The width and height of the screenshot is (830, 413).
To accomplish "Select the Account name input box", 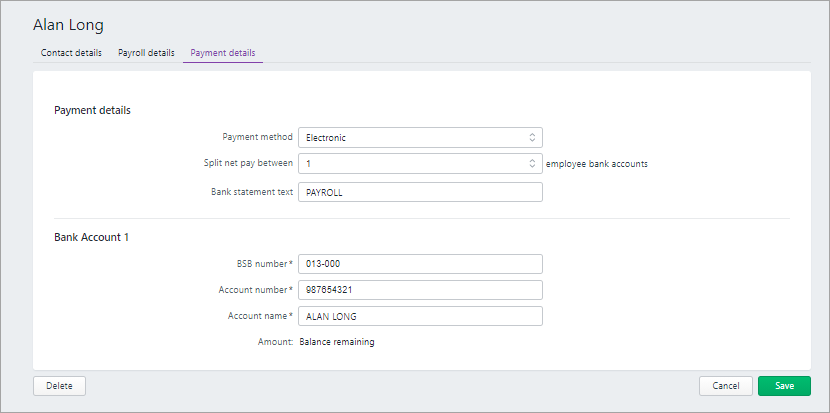I will [420, 316].
